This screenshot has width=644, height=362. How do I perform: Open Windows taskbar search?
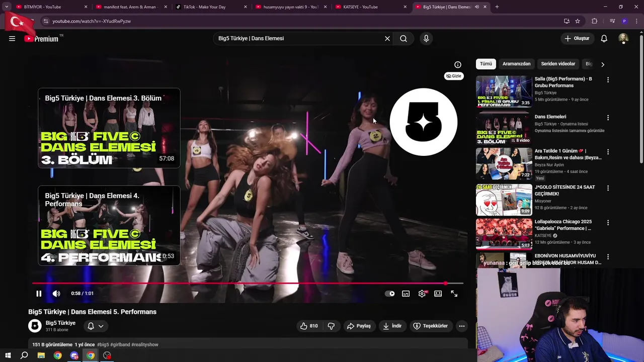(x=24, y=355)
